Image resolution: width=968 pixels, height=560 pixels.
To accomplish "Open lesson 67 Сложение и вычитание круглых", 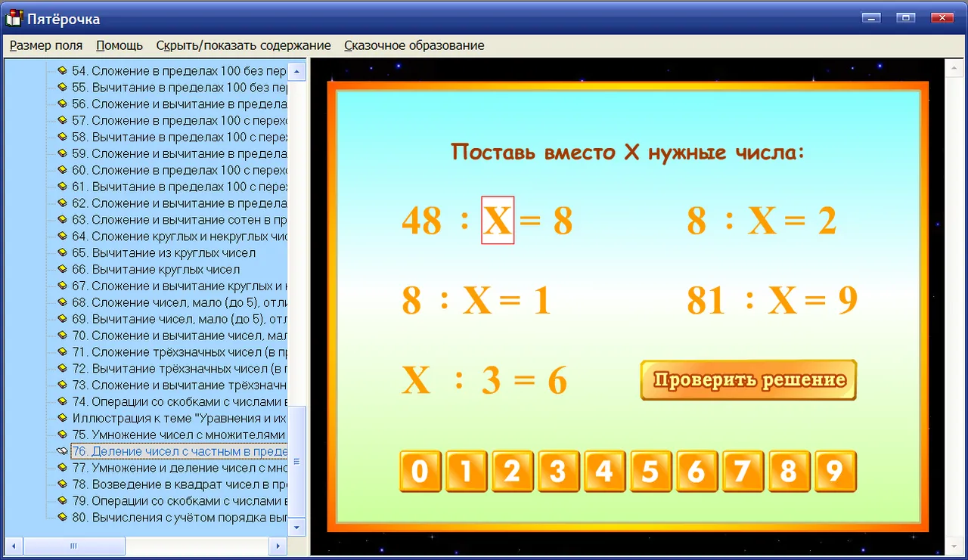I will [x=179, y=286].
